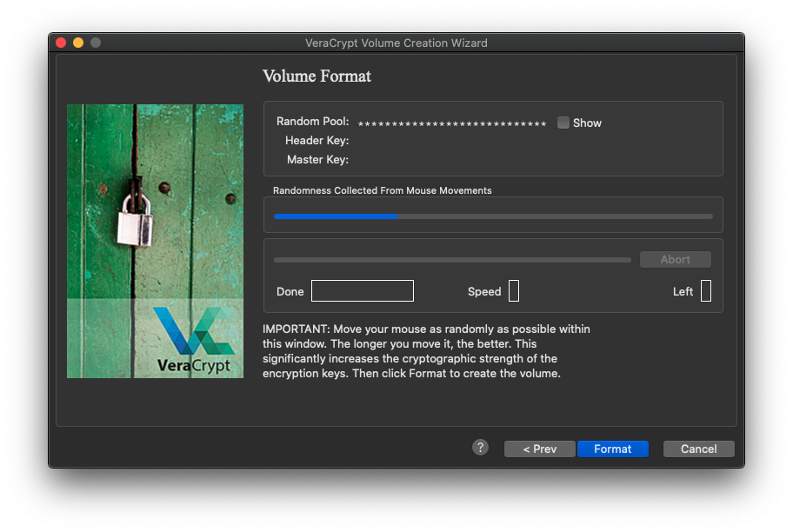793x532 pixels.
Task: Click the Header Key label
Action: coord(317,140)
